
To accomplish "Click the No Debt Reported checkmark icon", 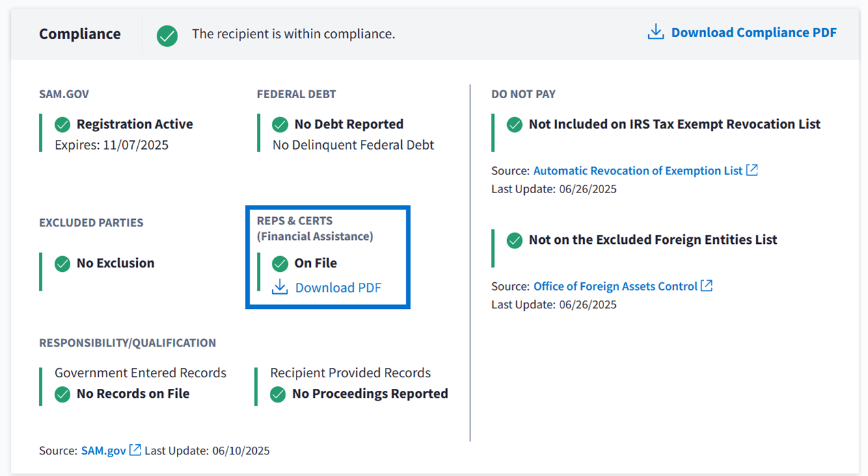I will (x=280, y=124).
